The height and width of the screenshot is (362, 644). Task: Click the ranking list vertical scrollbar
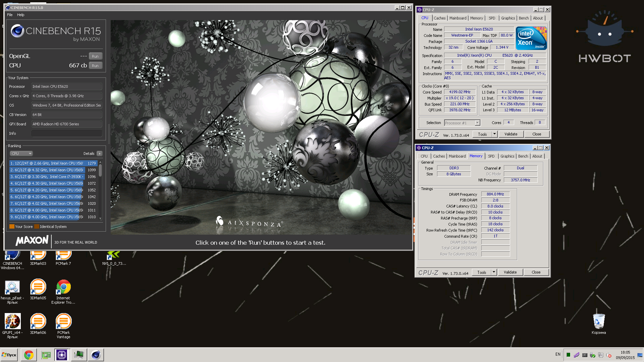point(100,190)
